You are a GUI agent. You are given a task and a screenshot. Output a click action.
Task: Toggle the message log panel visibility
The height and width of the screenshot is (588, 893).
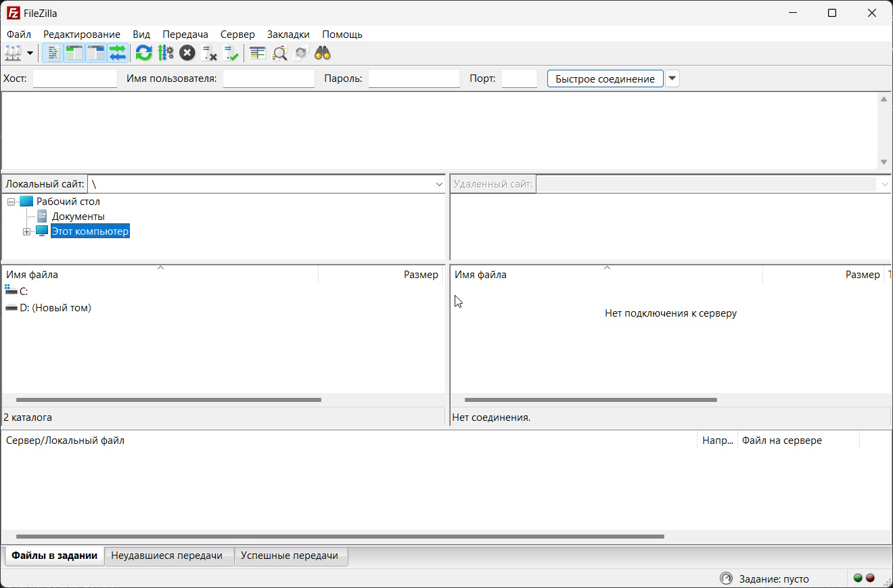[x=53, y=52]
